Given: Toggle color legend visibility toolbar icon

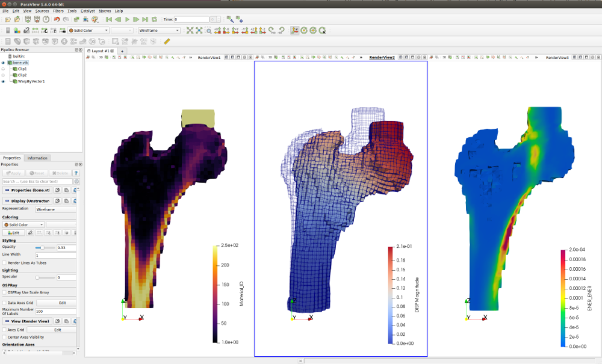Looking at the screenshot, I should tap(8, 30).
